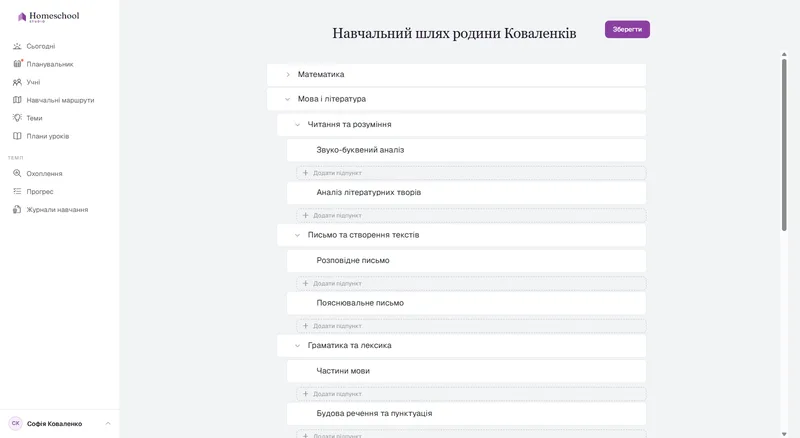Click the Планувальник calendar icon

17,64
